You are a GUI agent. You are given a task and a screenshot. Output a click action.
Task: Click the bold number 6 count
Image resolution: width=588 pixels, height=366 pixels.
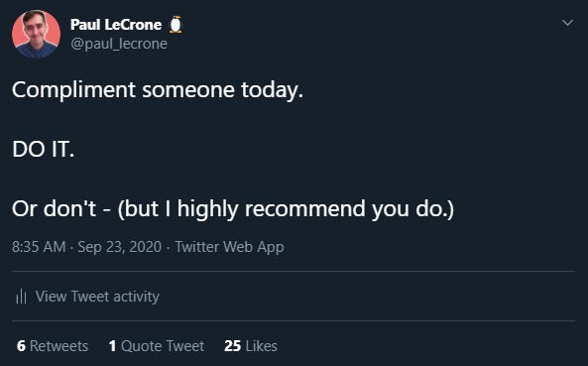point(21,346)
